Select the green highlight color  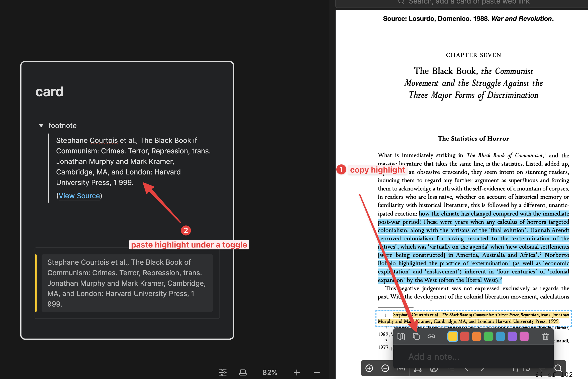tap(488, 336)
